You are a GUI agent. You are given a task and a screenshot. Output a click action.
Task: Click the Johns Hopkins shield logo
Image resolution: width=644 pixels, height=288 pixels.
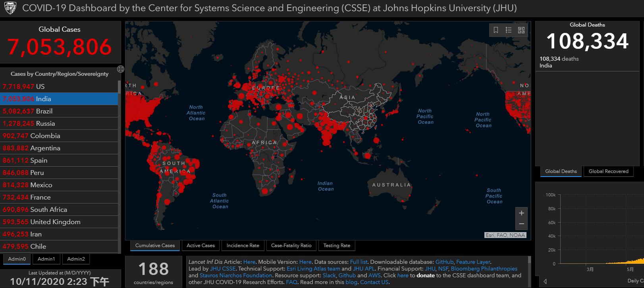point(10,8)
